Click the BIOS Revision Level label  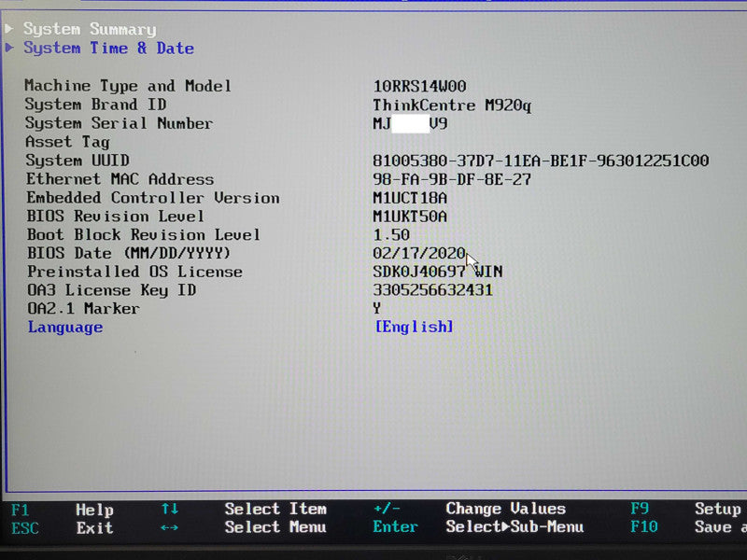[x=115, y=217]
